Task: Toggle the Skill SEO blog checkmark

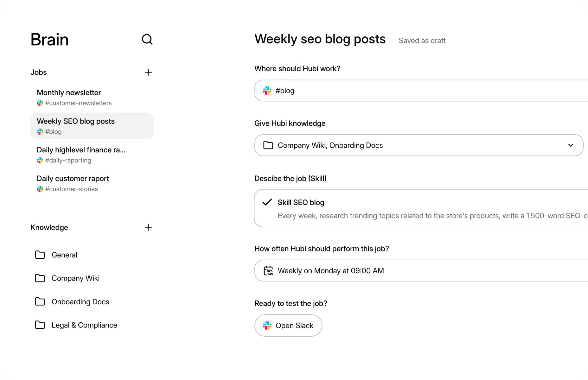Action: [267, 202]
